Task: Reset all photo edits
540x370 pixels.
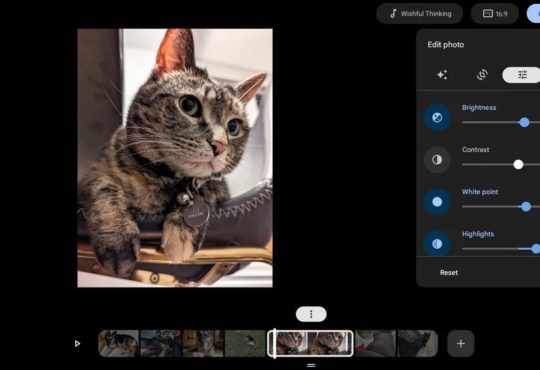Action: (x=449, y=273)
